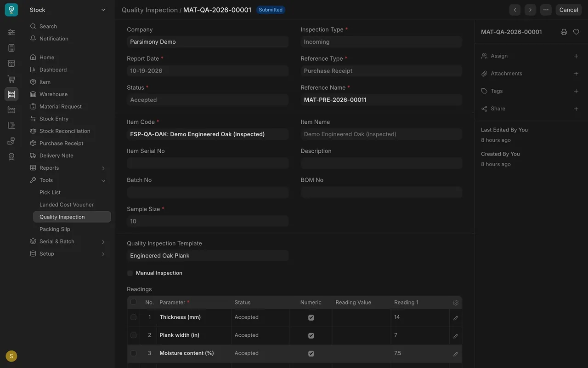The height and width of the screenshot is (368, 588).
Task: Edit the Plank width (in) row pencil
Action: coord(456,336)
